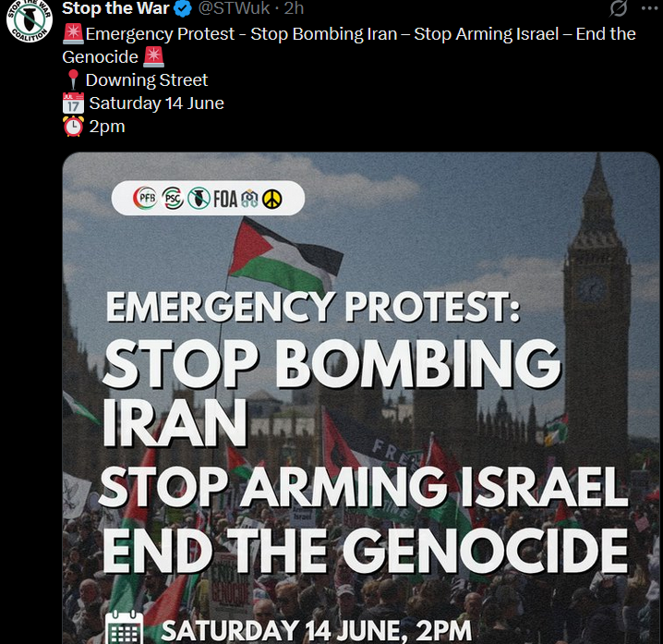Image resolution: width=663 pixels, height=644 pixels.
Task: Click the calendar emoji beside Saturday 14 June
Action: point(73,103)
